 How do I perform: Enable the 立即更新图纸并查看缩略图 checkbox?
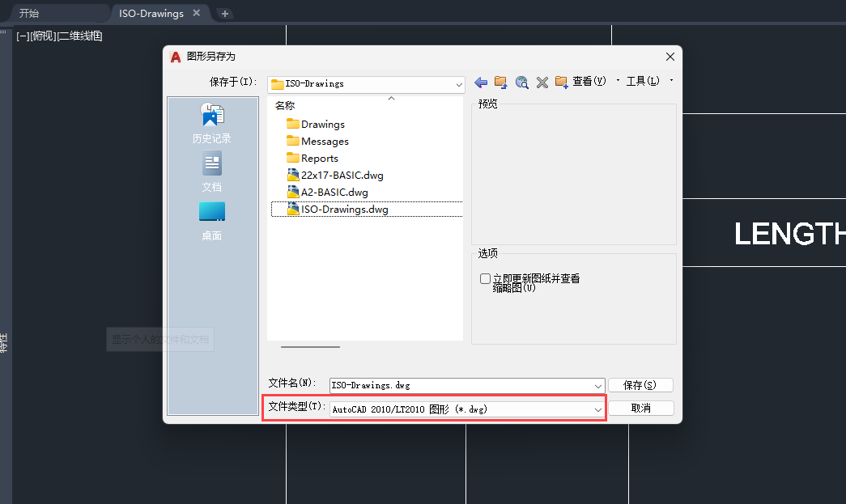[485, 278]
